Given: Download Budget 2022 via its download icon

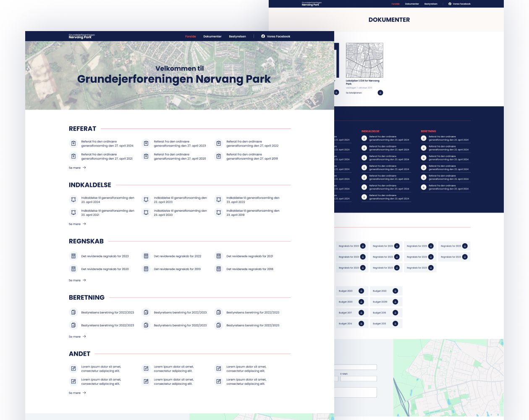Looking at the screenshot, I should (395, 291).
